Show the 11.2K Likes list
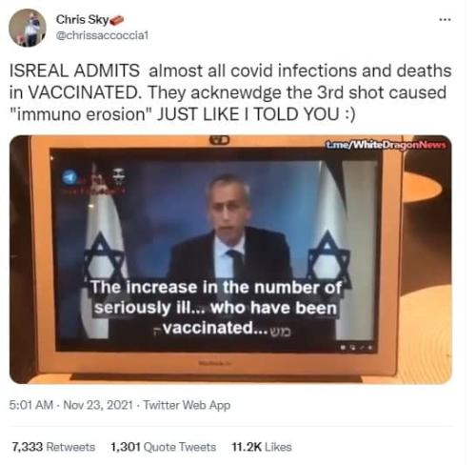 pos(262,447)
